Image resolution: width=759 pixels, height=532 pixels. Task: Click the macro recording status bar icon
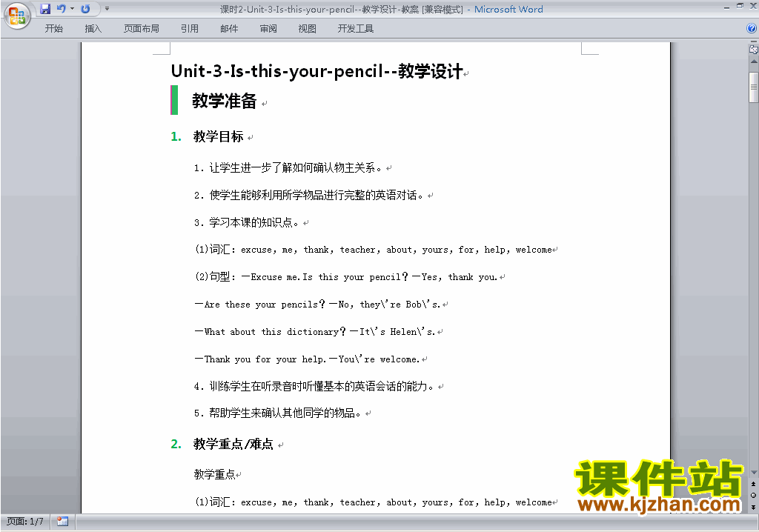point(62,522)
